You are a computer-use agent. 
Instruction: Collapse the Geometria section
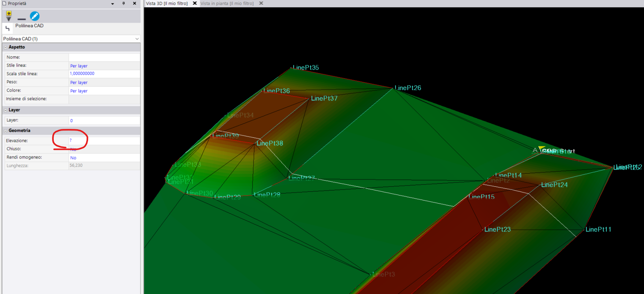pos(6,131)
